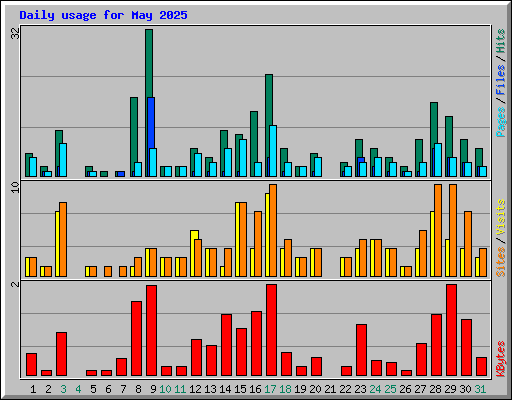The image size is (512, 400).
Task: Click the Hits legend label
Action: point(501,41)
